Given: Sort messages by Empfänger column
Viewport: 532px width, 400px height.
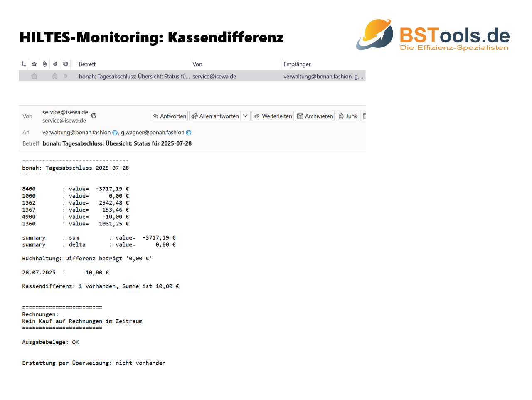Looking at the screenshot, I should [x=297, y=64].
